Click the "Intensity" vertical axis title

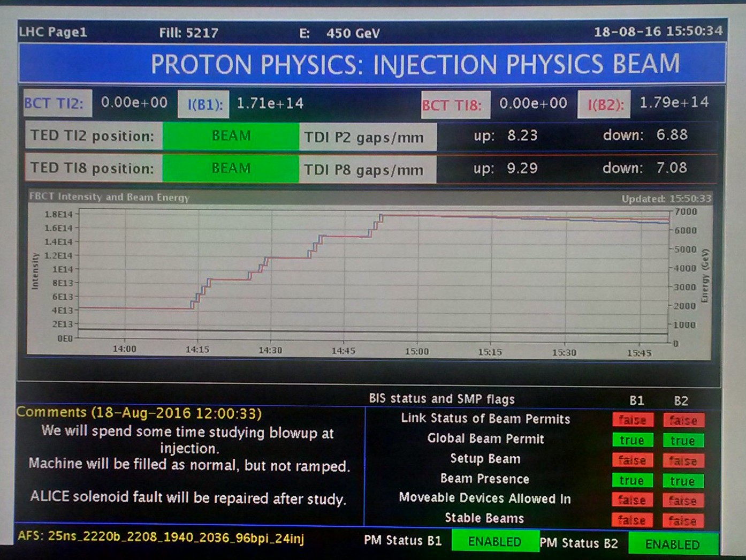35,271
